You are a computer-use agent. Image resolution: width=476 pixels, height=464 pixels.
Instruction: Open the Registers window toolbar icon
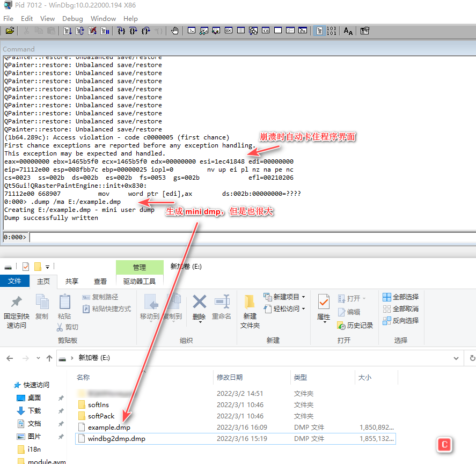pyautogui.click(x=229, y=31)
